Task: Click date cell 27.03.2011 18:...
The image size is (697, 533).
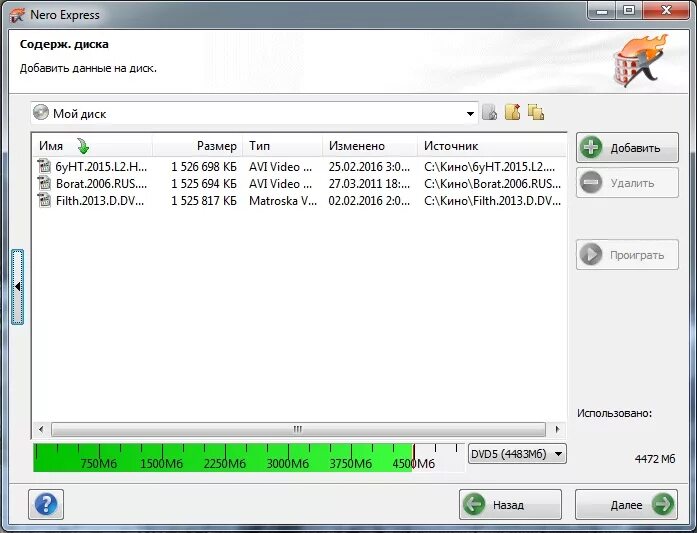Action: [x=369, y=184]
